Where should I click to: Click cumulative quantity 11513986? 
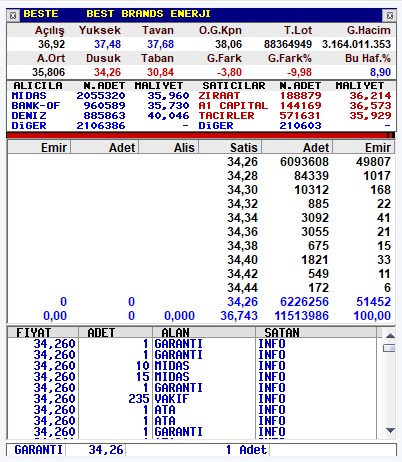(x=302, y=316)
